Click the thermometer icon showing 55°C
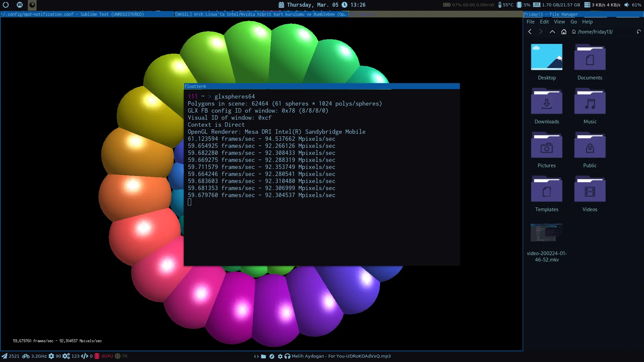Screen dimensions: 644x362 point(500,5)
